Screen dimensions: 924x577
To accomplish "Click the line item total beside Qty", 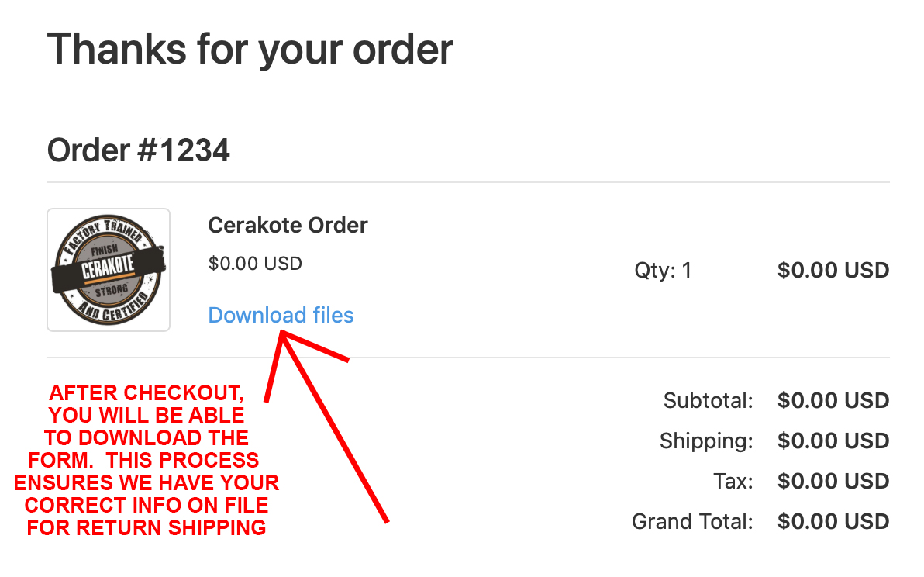I will [x=833, y=270].
